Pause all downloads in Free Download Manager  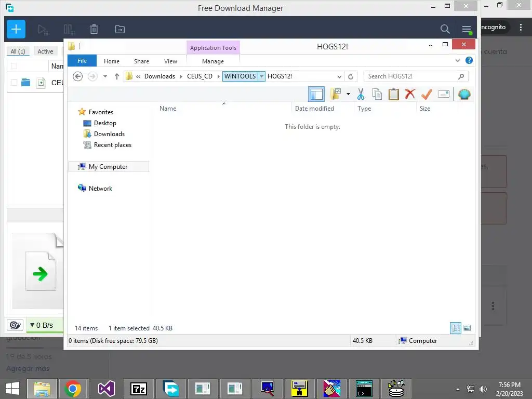(x=69, y=30)
